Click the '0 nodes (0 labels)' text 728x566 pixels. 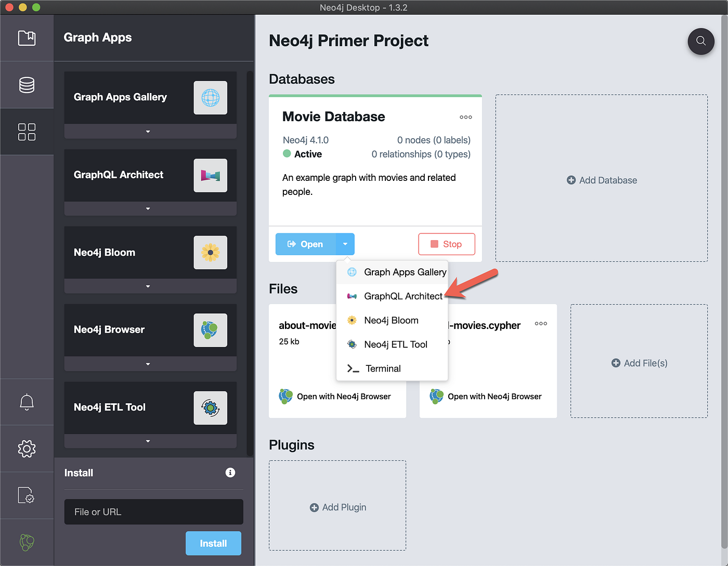[x=434, y=140]
